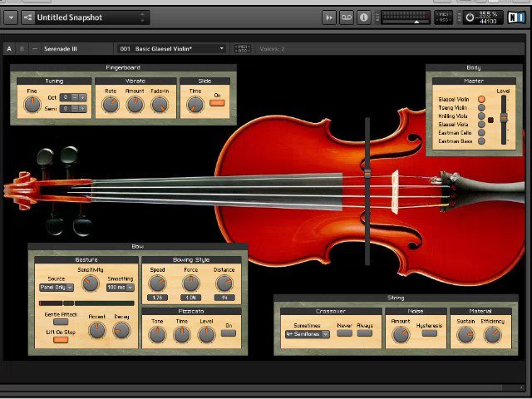Open the Crossover Sometimes 4+ Semitones dropdown
532x399 pixels.
tap(308, 334)
